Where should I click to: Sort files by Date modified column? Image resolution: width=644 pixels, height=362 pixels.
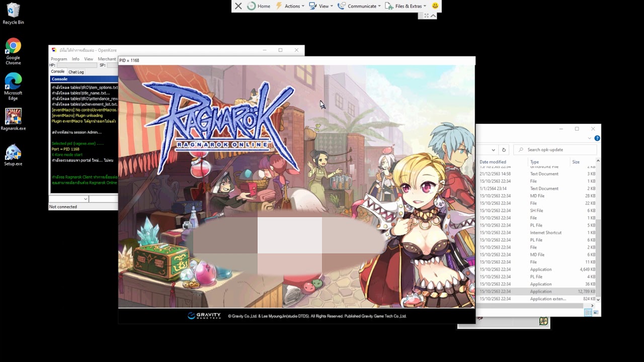(x=493, y=162)
